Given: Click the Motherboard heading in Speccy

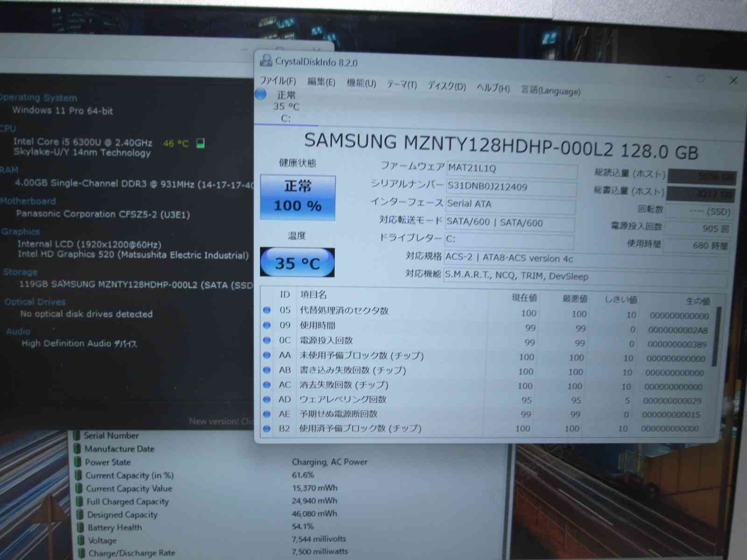Looking at the screenshot, I should click(28, 201).
